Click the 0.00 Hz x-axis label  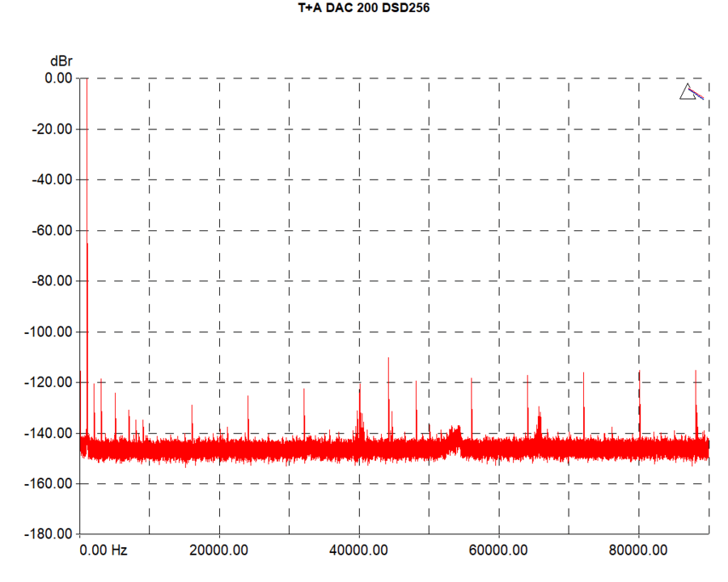tap(105, 550)
